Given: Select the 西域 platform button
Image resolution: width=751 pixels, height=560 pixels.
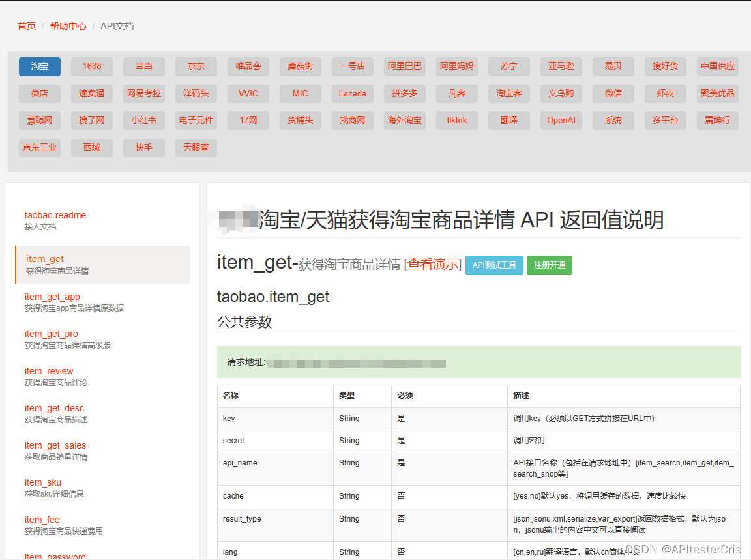Looking at the screenshot, I should 92,148.
